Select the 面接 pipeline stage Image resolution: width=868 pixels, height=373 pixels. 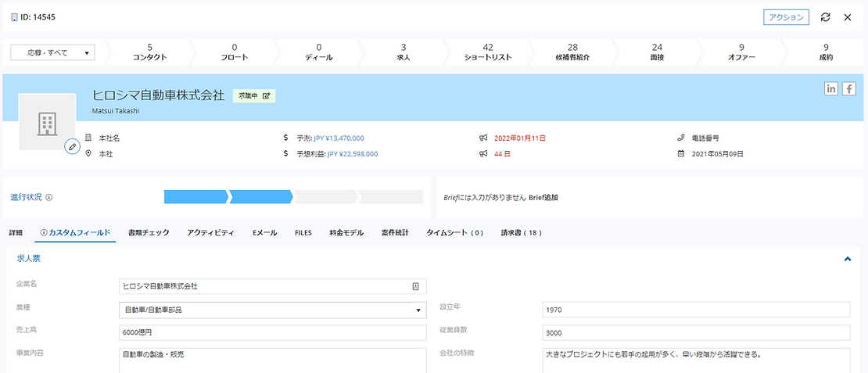[657, 52]
